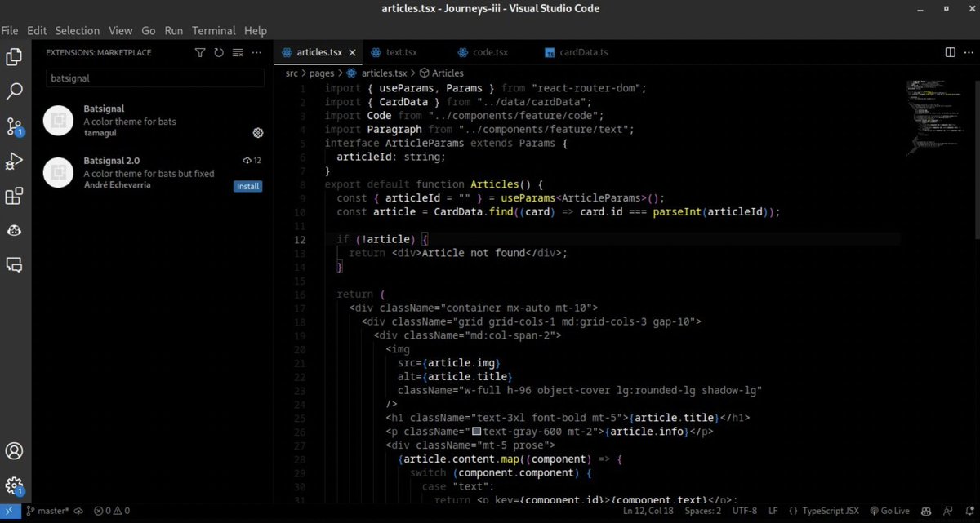The height and width of the screenshot is (523, 980).
Task: Click the EXTENSIONS: MARKETPLACE panel title
Action: [x=99, y=52]
